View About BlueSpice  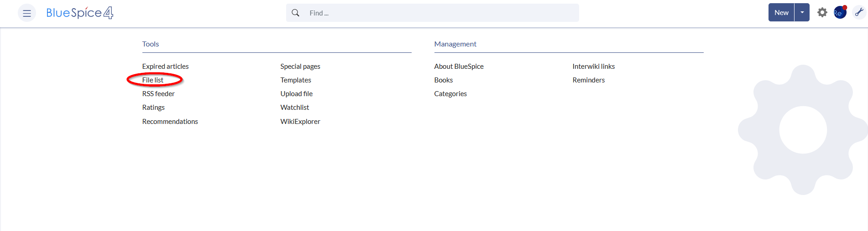click(x=459, y=67)
